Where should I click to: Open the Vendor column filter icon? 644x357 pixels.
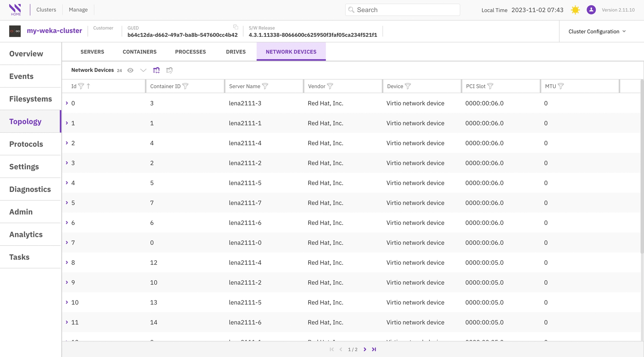(330, 86)
